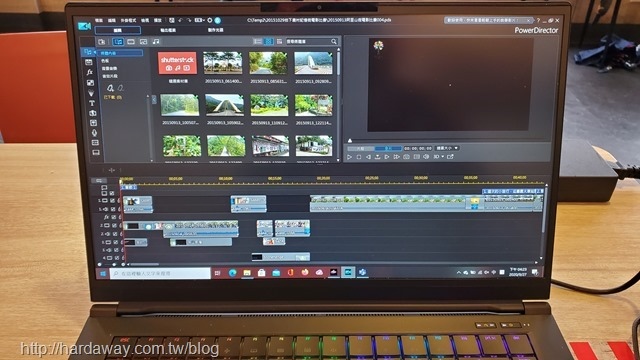
Task: Disable video track 1 checkbox
Action: [x=111, y=201]
